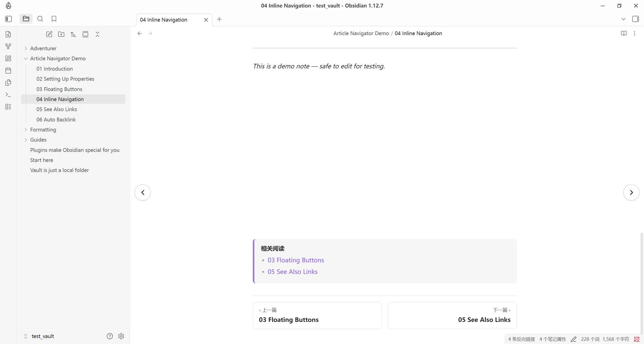Navigate forward in note history

[150, 33]
